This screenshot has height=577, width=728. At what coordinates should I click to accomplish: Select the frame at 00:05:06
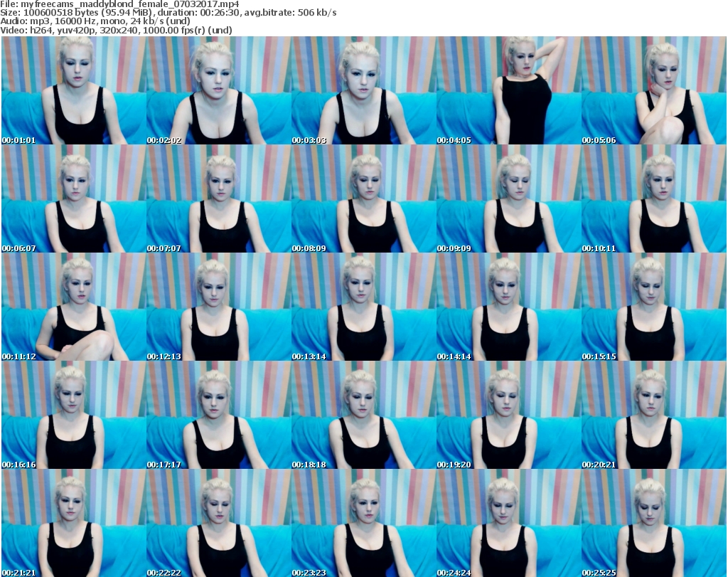tap(654, 90)
